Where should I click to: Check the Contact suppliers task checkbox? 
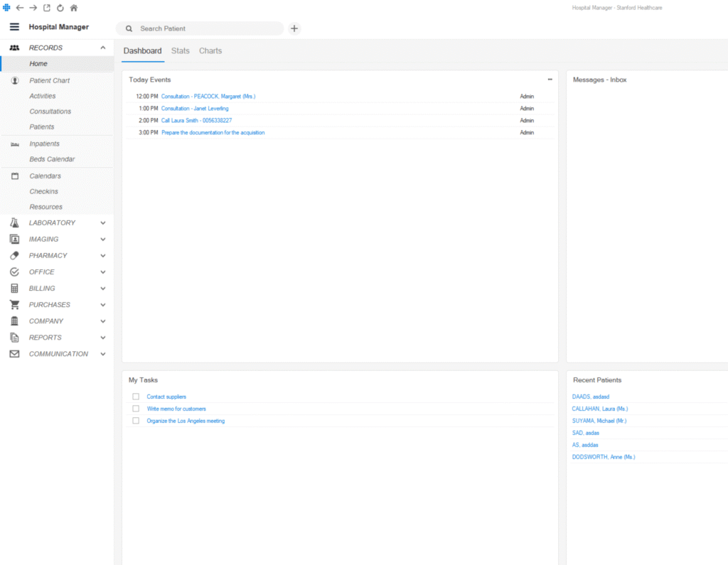136,397
